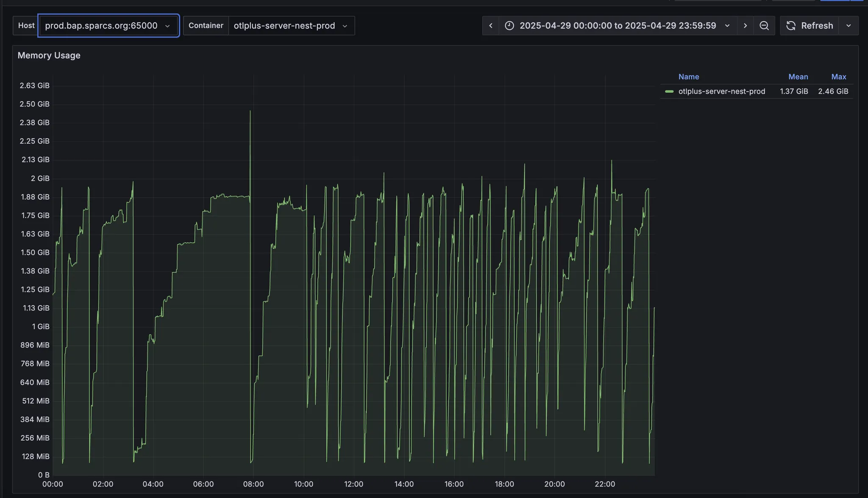The width and height of the screenshot is (868, 498).
Task: Zoom out the time range
Action: pyautogui.click(x=764, y=26)
